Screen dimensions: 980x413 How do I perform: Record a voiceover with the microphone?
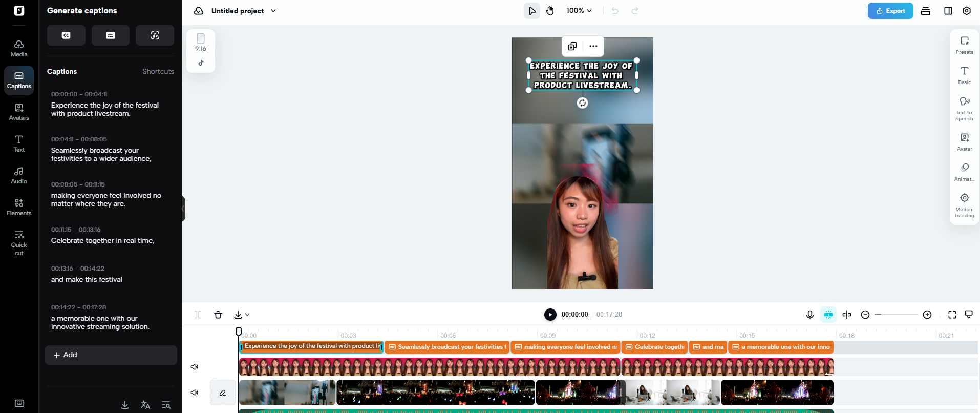pos(810,315)
